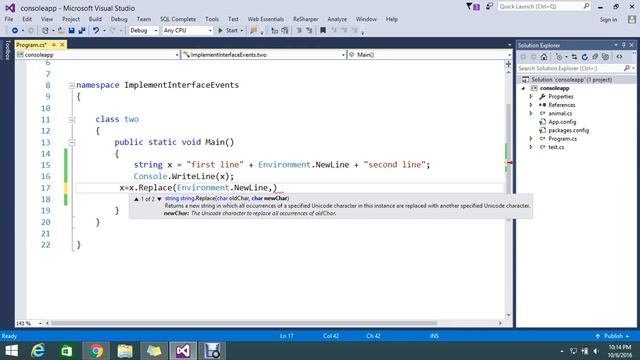Open the editor zoom level dropdown

click(29, 323)
